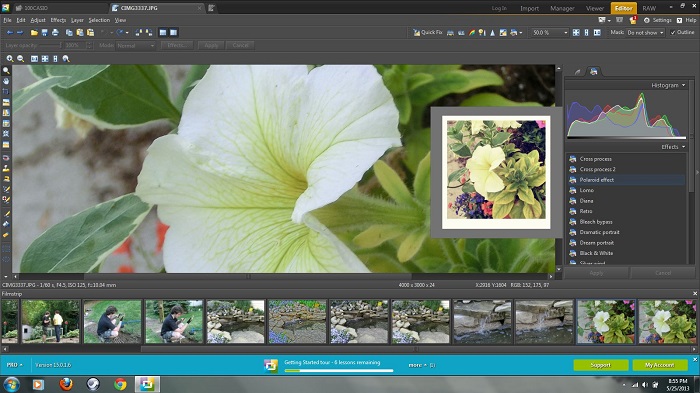Image resolution: width=700 pixels, height=393 pixels.
Task: Click the notifications icon with red badge
Action: 633,20
